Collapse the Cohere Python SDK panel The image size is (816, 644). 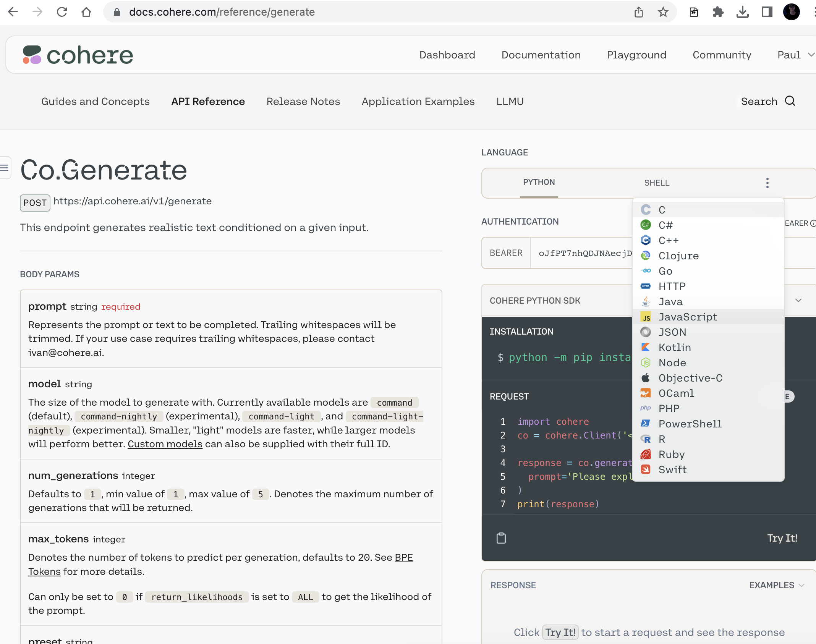click(x=798, y=300)
